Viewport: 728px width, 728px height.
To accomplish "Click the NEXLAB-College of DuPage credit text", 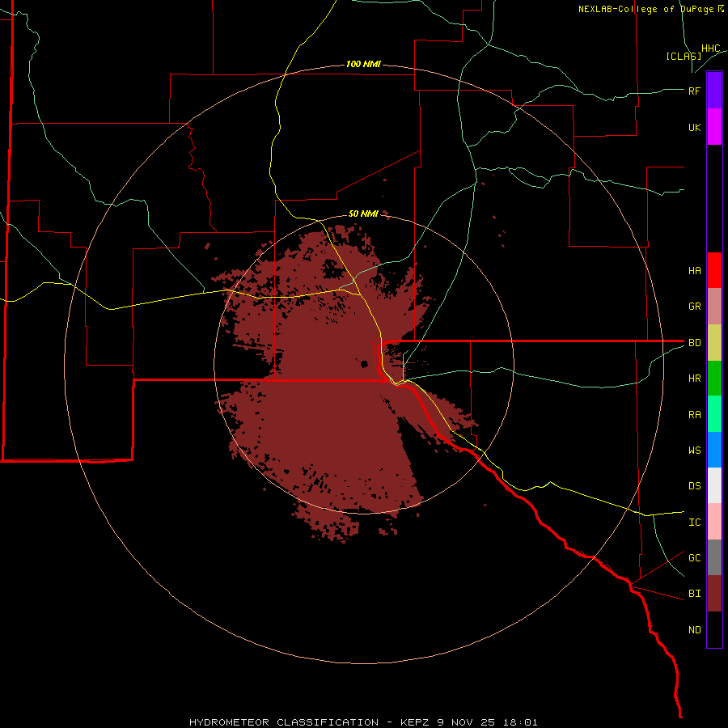I will (x=650, y=9).
